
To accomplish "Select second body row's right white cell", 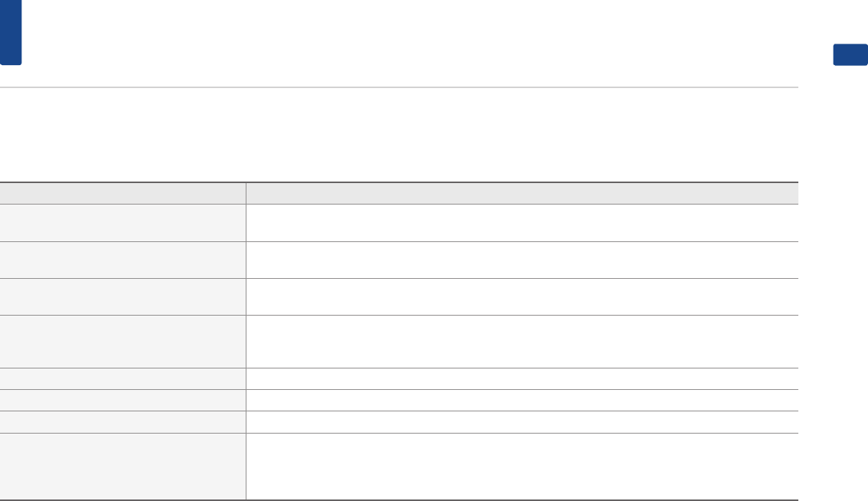I will [522, 260].
